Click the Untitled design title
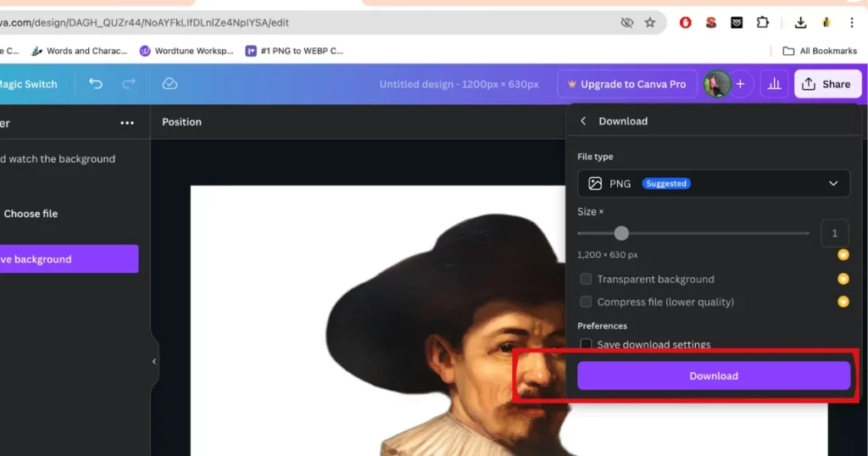Image resolution: width=868 pixels, height=456 pixels. point(459,84)
